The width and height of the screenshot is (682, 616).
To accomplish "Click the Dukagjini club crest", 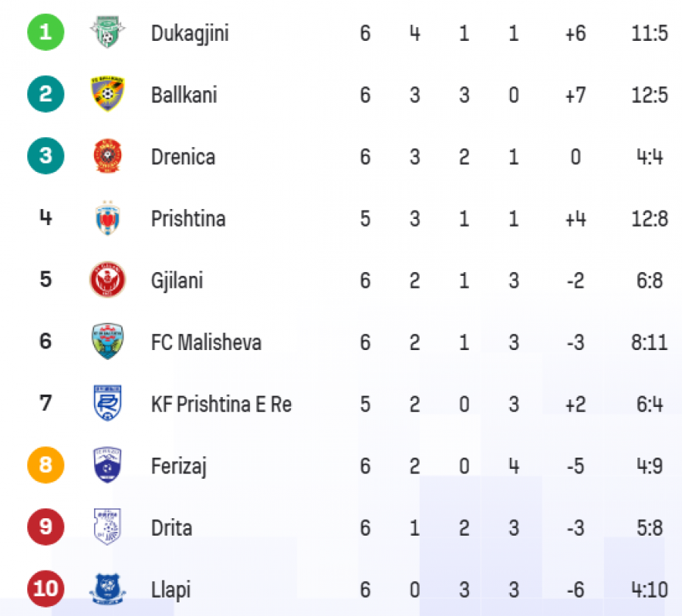I will (108, 32).
